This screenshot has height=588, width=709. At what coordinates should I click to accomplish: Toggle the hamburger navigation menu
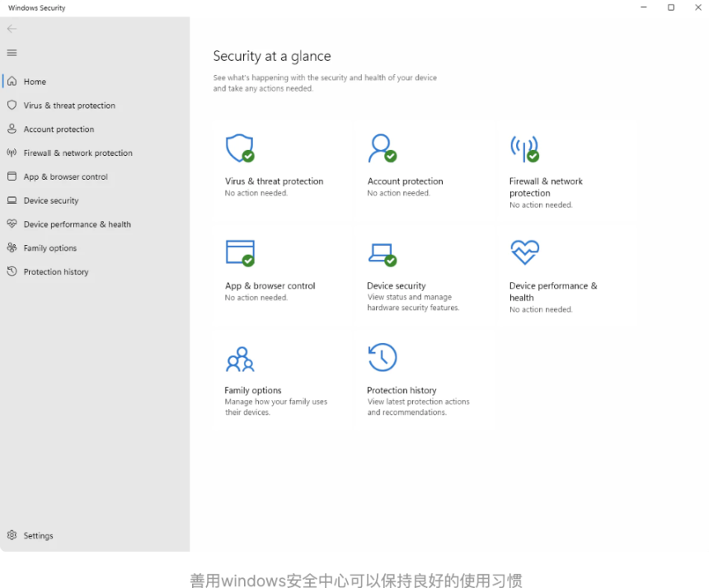12,53
